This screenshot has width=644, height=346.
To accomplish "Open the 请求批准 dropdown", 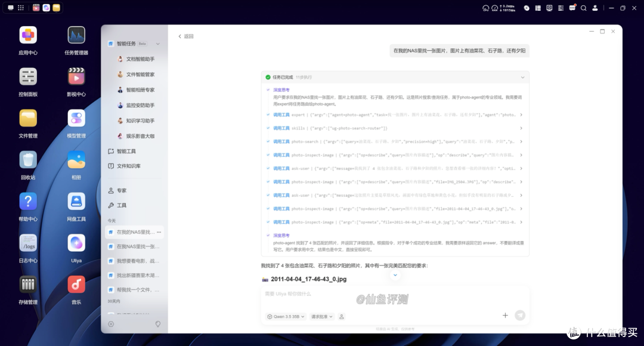I will point(321,316).
